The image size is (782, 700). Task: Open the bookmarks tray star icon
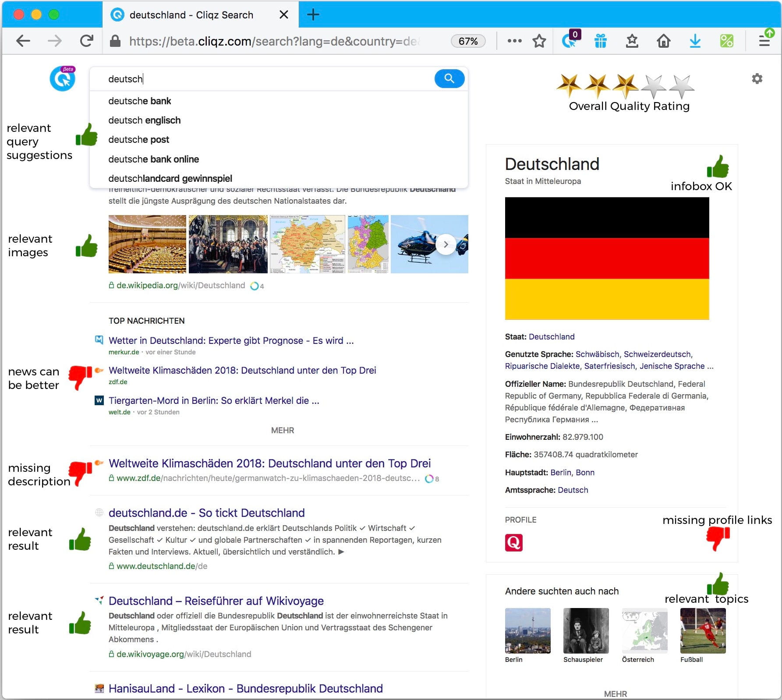pos(632,41)
